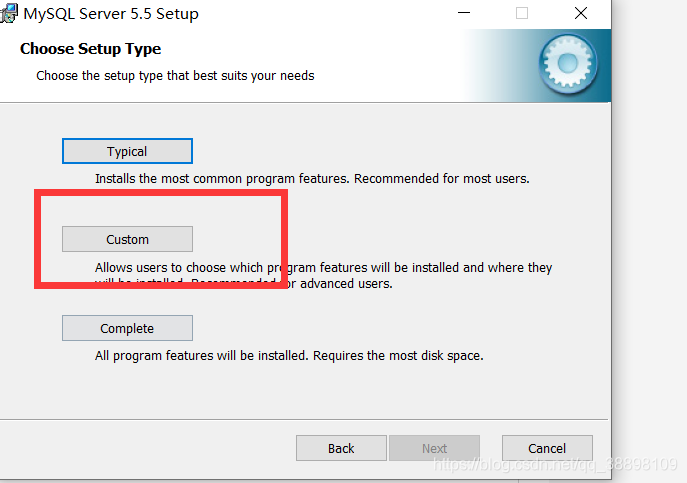Screen dimensions: 687x483
Task: Click the disabled maximize window button
Action: point(522,13)
